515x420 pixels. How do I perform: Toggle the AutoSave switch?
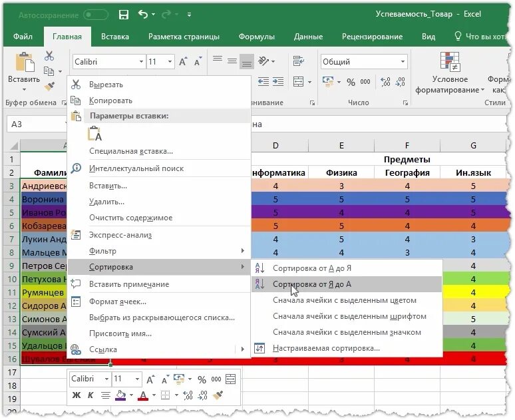point(95,15)
